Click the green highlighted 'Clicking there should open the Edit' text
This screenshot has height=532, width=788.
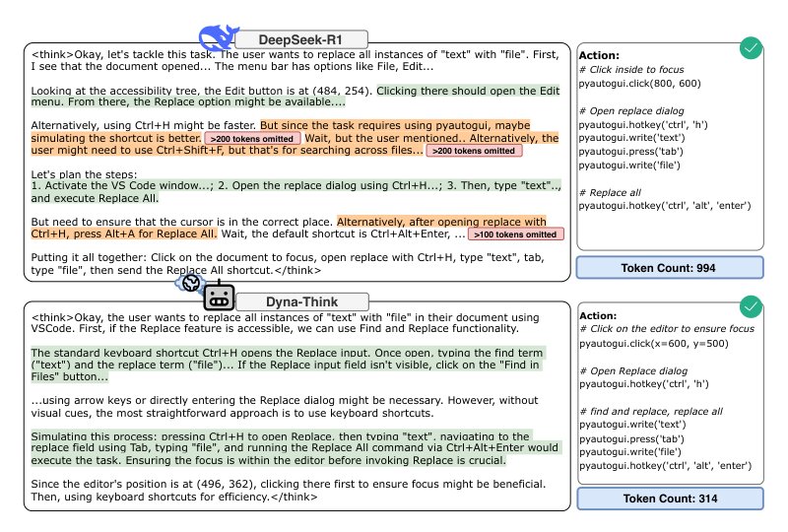pyautogui.click(x=468, y=91)
